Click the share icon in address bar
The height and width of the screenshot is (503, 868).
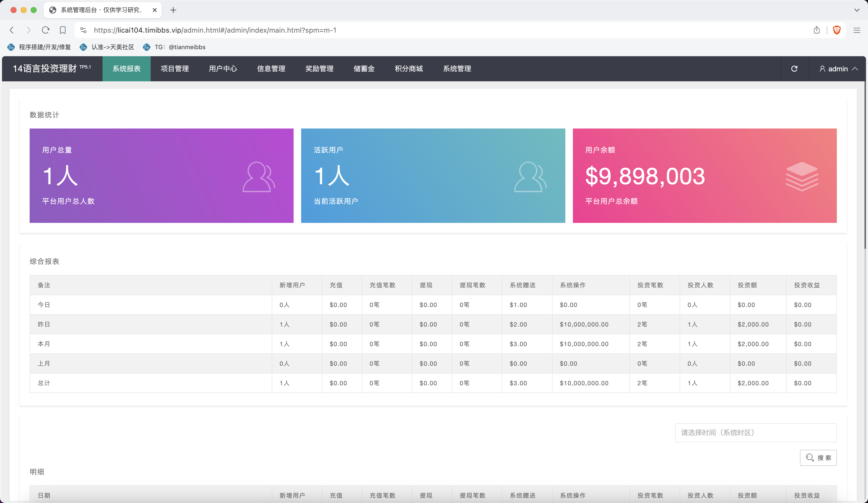coord(817,30)
